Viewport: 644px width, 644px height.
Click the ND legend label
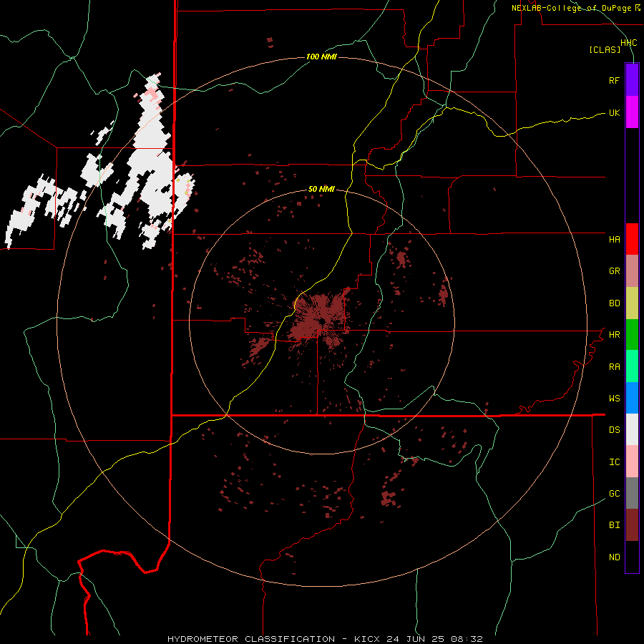(614, 557)
